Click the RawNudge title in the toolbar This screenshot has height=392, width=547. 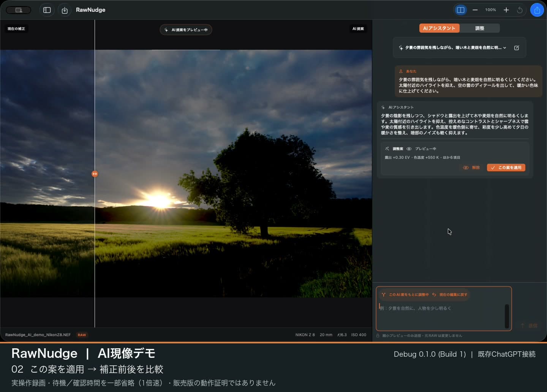click(90, 10)
